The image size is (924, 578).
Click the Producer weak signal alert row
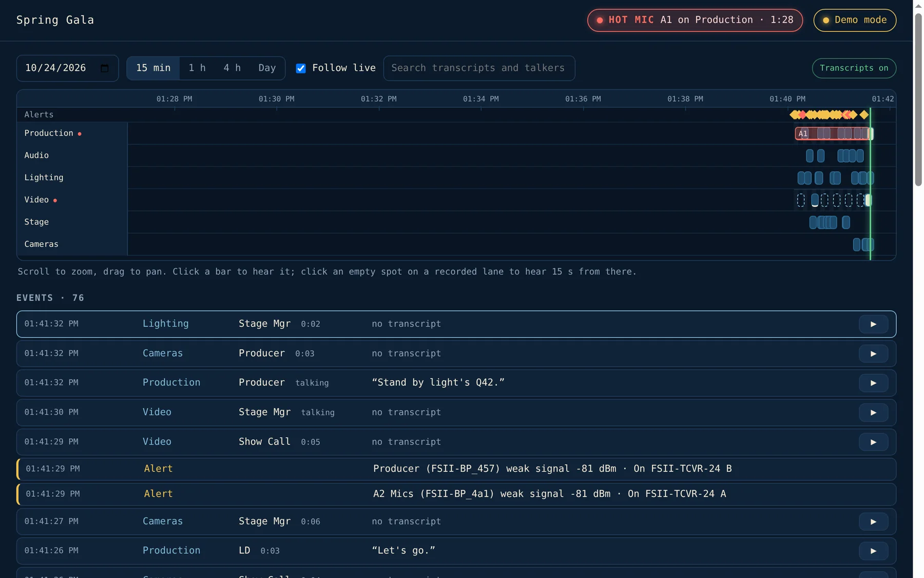pyautogui.click(x=456, y=469)
